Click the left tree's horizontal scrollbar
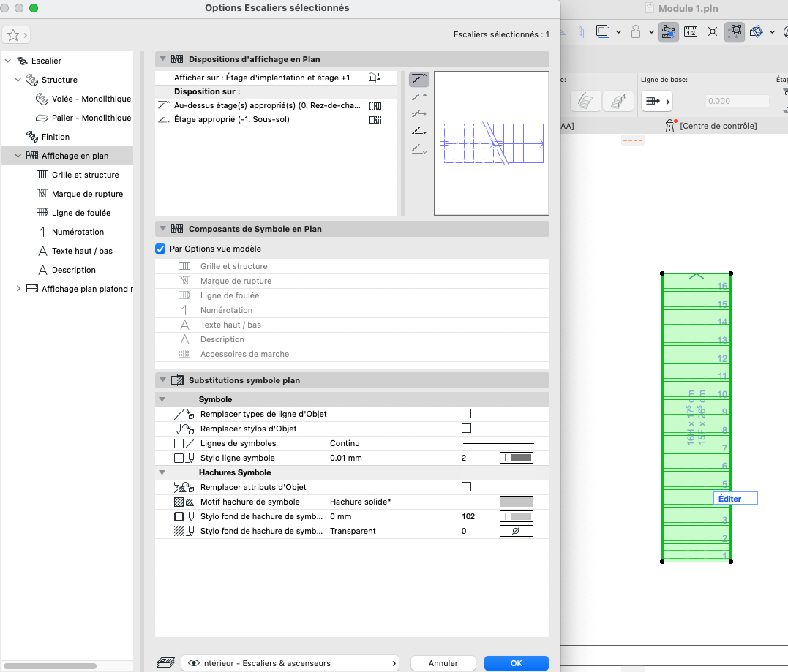Image resolution: width=788 pixels, height=672 pixels. click(x=50, y=666)
